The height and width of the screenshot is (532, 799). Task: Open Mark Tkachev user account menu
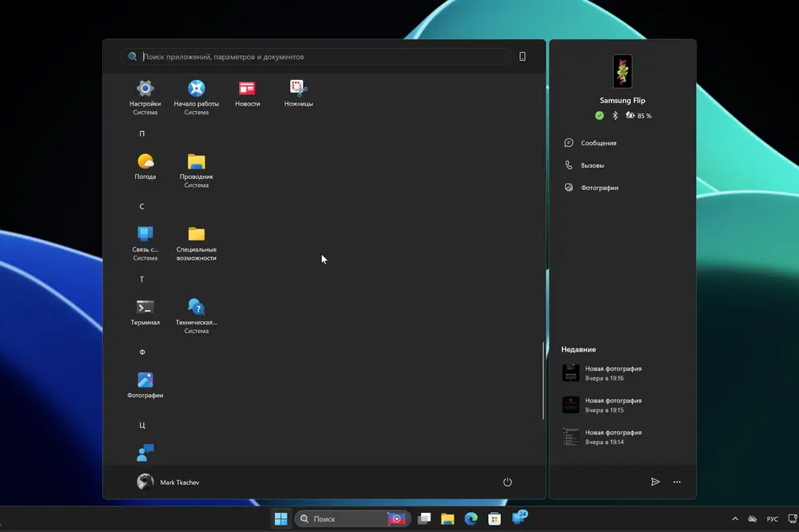click(x=168, y=482)
